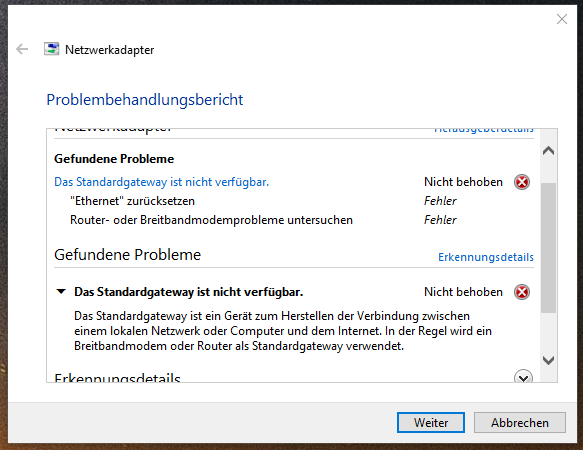
Task: Click the Netzwerkadapter window title text
Action: coord(109,50)
